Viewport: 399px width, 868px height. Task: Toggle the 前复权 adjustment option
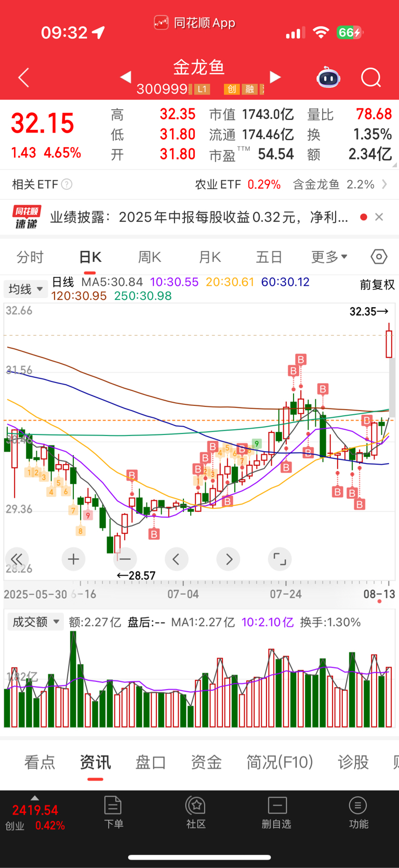coord(377,285)
